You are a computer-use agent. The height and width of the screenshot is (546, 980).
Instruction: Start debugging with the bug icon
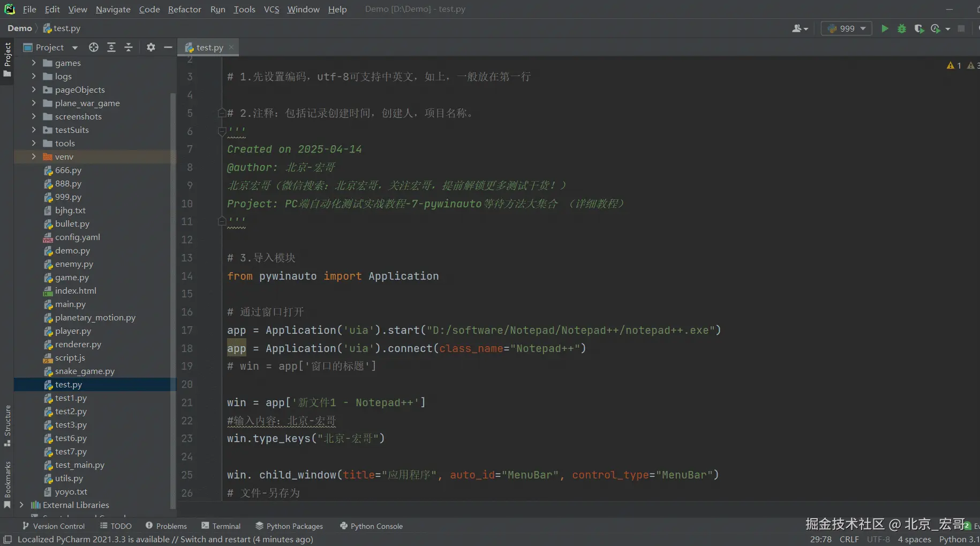pos(902,28)
